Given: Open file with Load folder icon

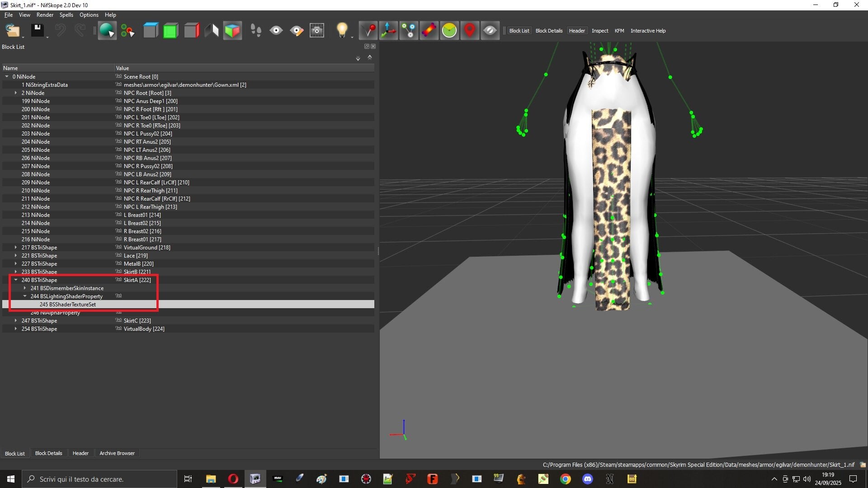Looking at the screenshot, I should pos(13,31).
